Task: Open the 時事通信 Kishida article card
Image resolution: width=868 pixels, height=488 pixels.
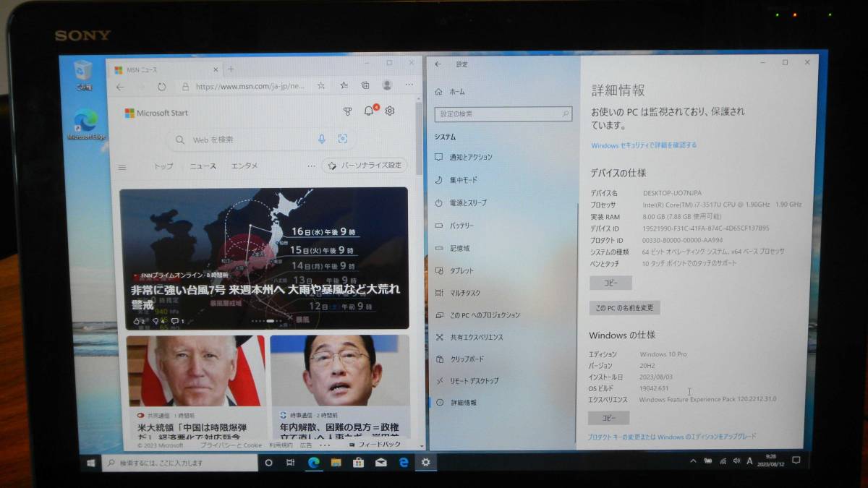Action: click(340, 386)
